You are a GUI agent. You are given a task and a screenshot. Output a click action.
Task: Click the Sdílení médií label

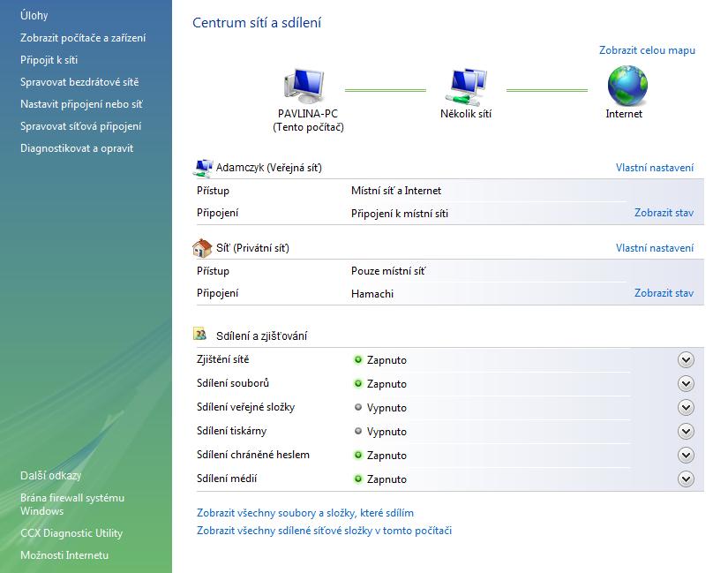tap(227, 479)
